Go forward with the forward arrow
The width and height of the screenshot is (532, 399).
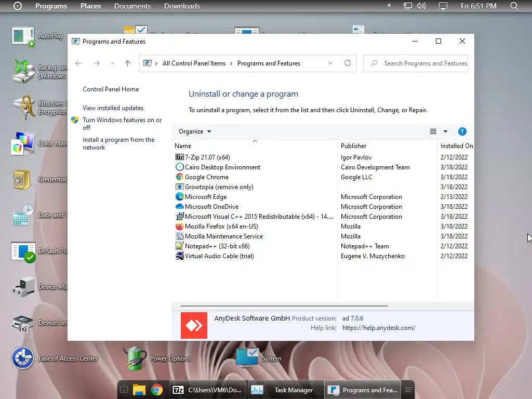pos(96,63)
